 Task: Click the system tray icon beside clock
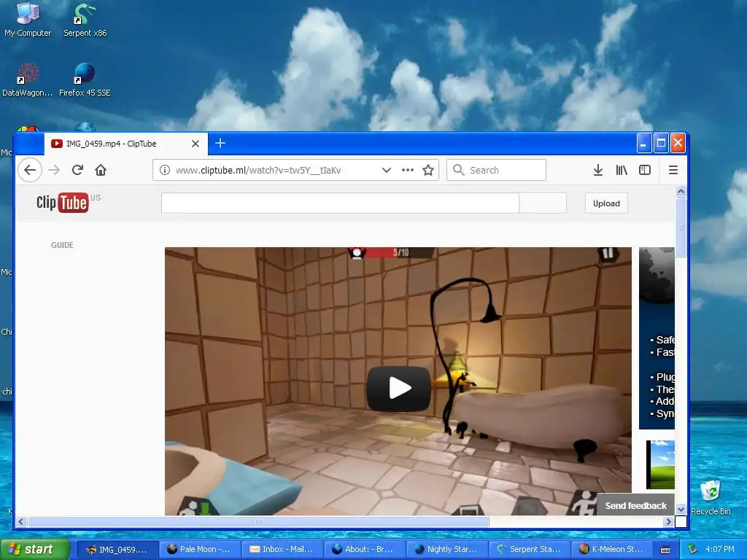point(693,549)
